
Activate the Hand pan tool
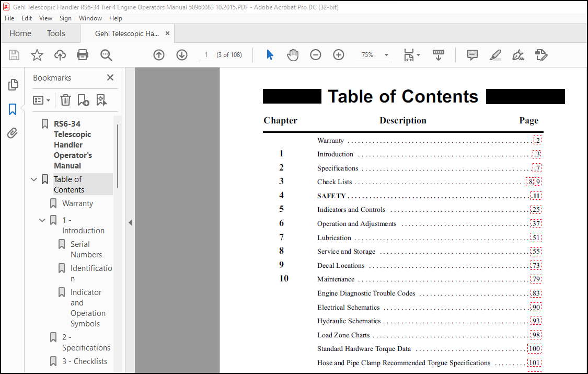pos(293,55)
